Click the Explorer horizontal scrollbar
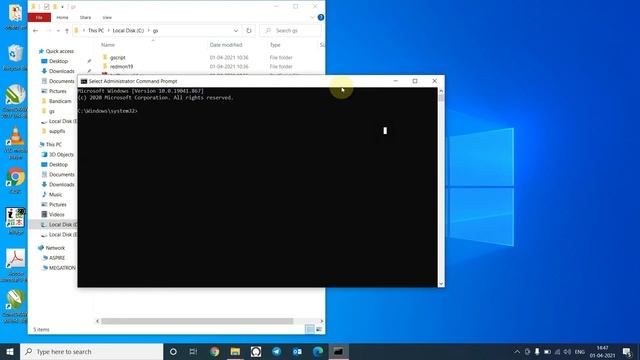The height and width of the screenshot is (360, 640). 197,321
